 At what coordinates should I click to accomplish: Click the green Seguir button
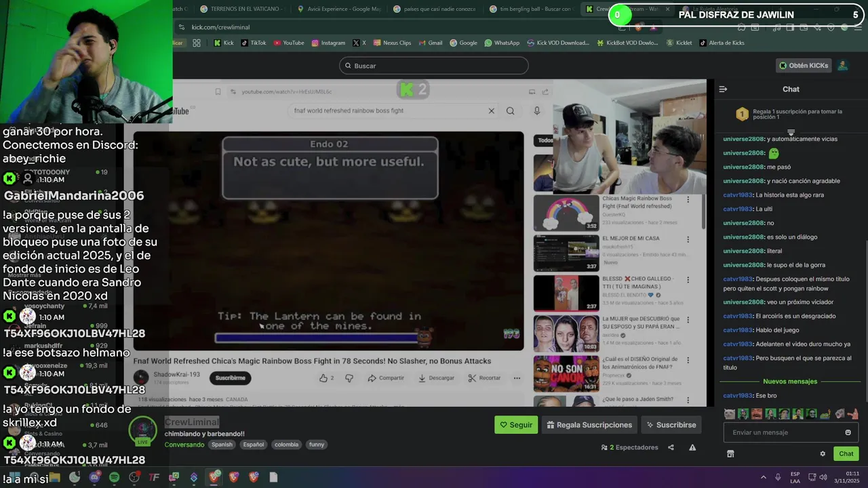pyautogui.click(x=516, y=425)
